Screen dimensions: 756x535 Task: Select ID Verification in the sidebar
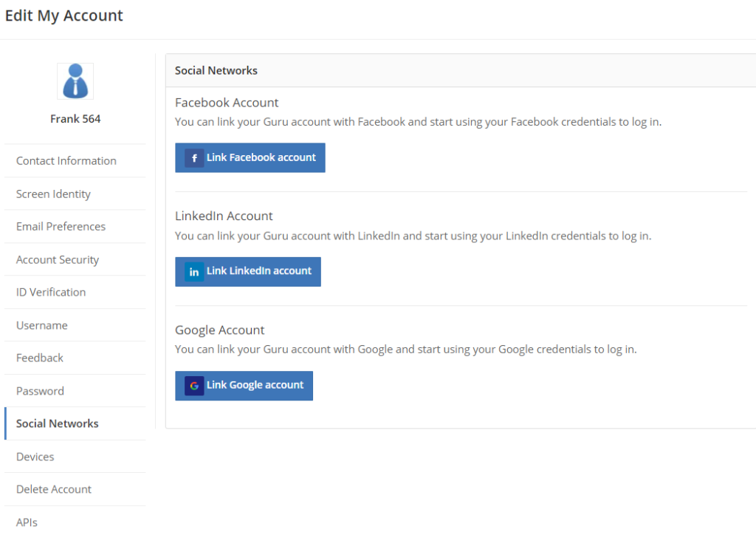click(51, 293)
